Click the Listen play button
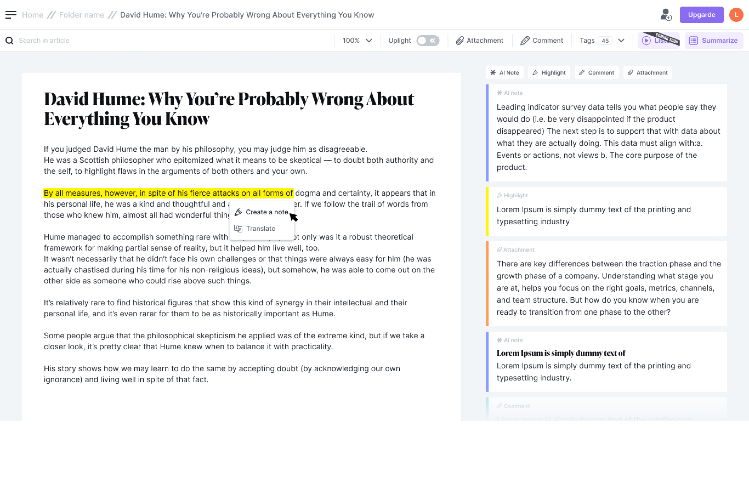 click(658, 41)
